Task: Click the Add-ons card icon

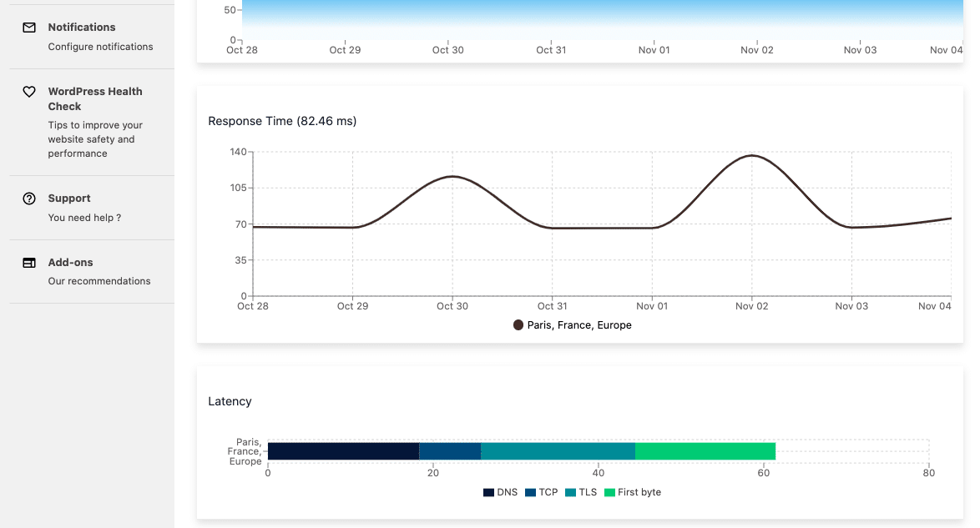Action: (x=29, y=263)
